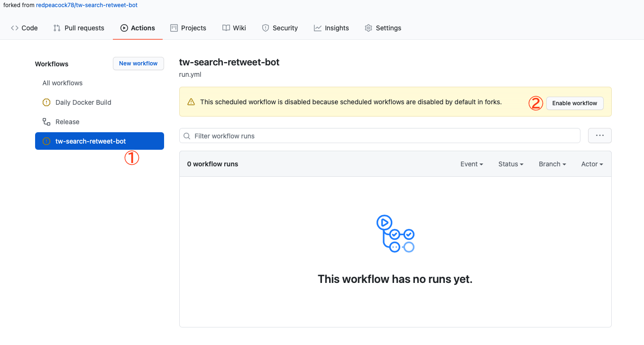Click the Workflows sidebar heading
Screen dimensions: 644x345
pyautogui.click(x=52, y=64)
